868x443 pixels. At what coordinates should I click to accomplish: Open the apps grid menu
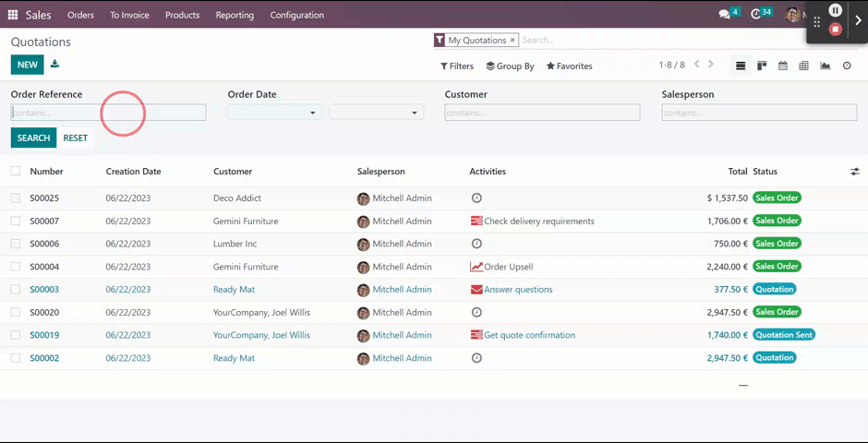click(x=13, y=15)
